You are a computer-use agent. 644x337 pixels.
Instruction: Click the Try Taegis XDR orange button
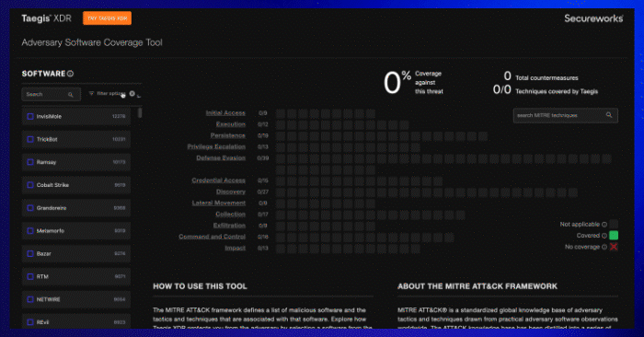[x=108, y=18]
